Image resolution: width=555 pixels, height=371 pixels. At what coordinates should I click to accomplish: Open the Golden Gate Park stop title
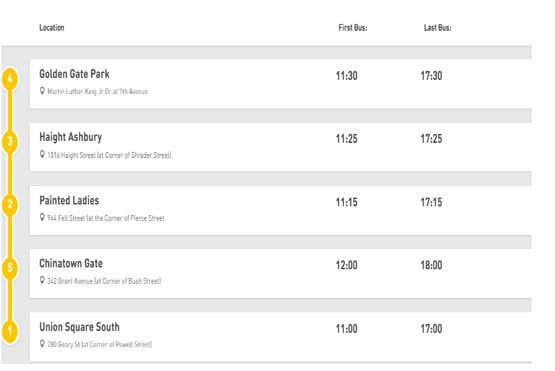74,74
